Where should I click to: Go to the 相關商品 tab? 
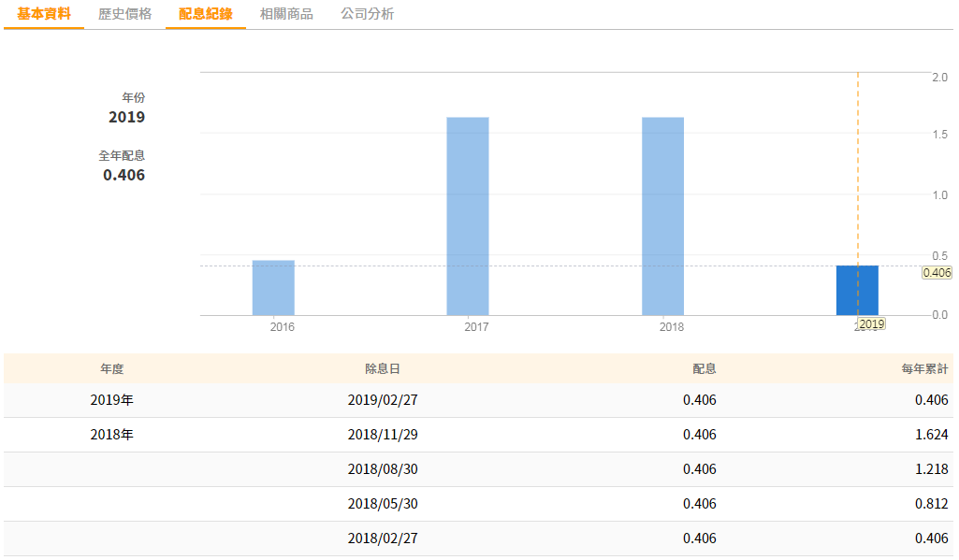click(x=286, y=14)
